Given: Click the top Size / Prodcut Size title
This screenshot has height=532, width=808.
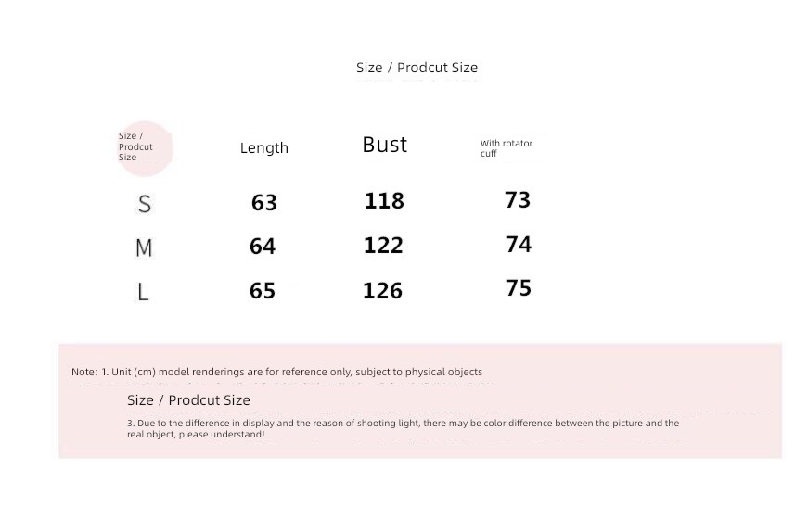Looking at the screenshot, I should click(417, 68).
